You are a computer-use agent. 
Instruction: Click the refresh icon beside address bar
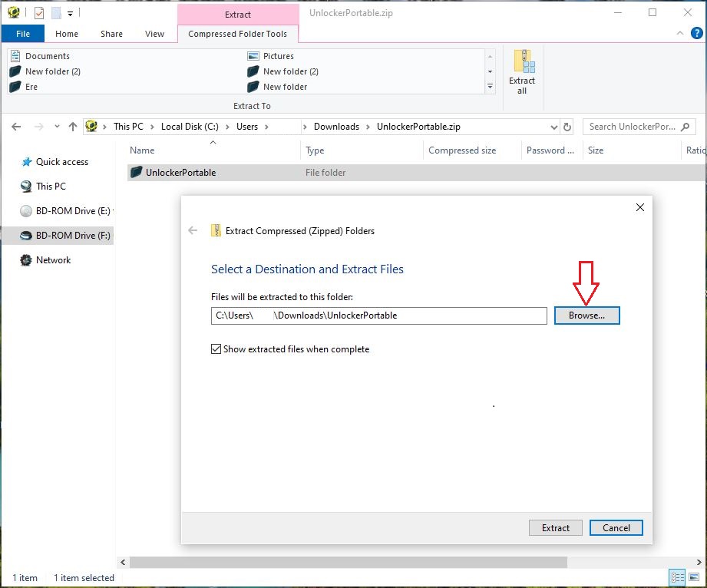pyautogui.click(x=567, y=127)
